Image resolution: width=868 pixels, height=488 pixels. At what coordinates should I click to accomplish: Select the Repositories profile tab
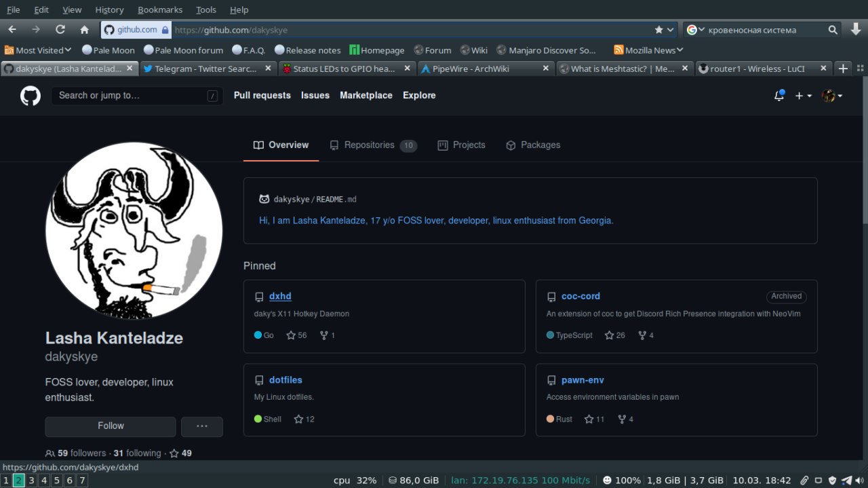(x=372, y=145)
